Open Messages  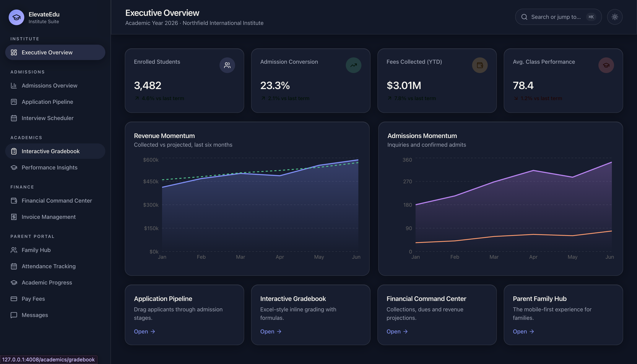[x=55, y=315]
